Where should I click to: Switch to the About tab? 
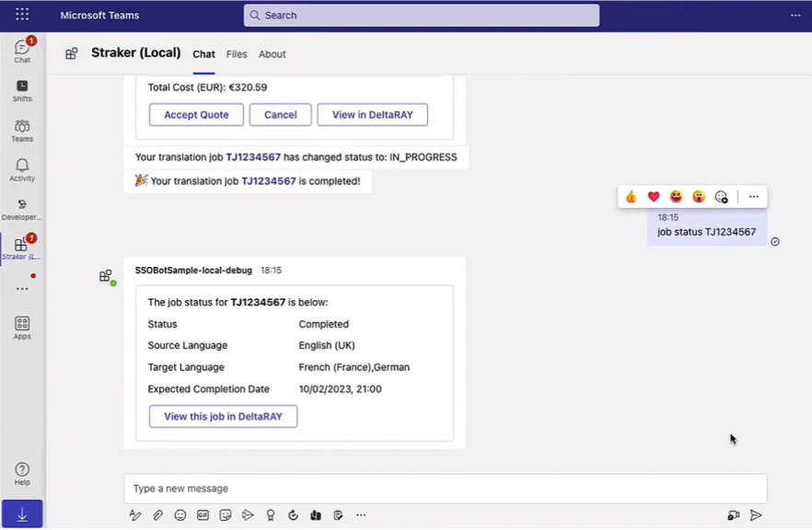pyautogui.click(x=273, y=54)
